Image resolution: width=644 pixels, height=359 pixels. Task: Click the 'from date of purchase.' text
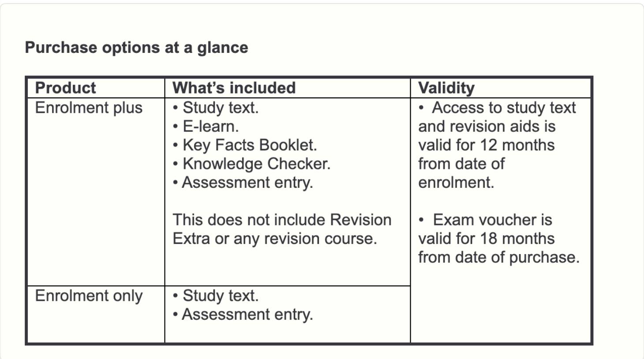[x=499, y=257]
